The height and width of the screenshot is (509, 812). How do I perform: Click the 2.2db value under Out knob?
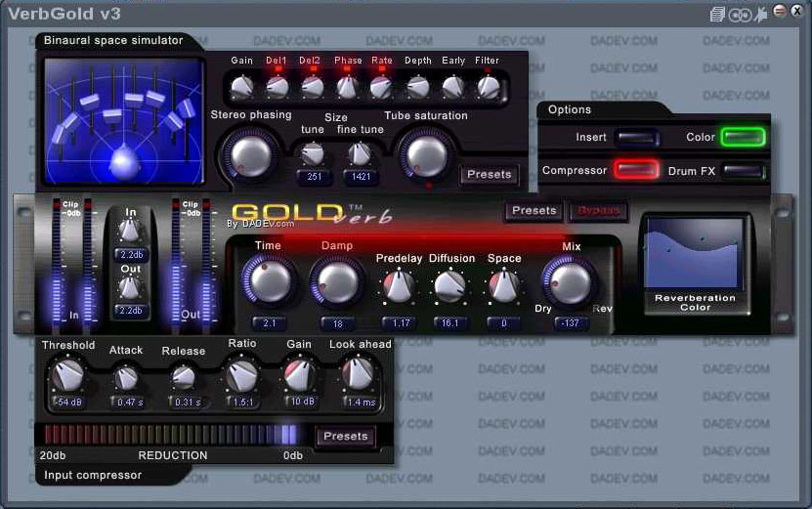pos(131,311)
